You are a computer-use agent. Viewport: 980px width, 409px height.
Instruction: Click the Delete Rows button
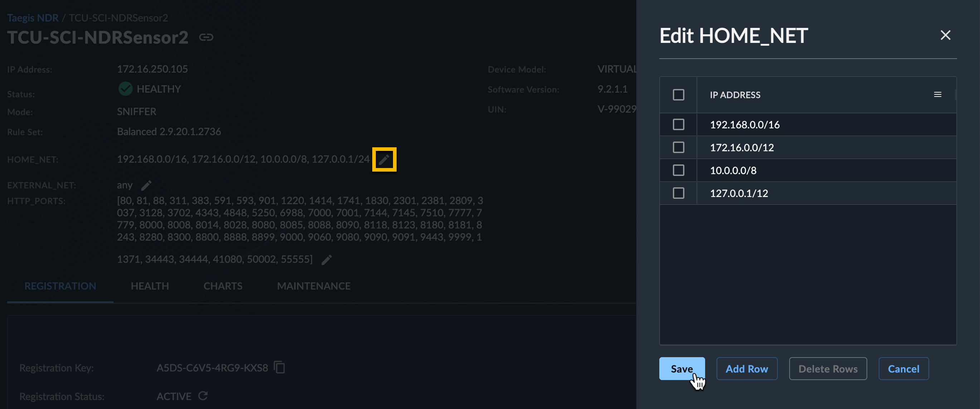click(828, 368)
